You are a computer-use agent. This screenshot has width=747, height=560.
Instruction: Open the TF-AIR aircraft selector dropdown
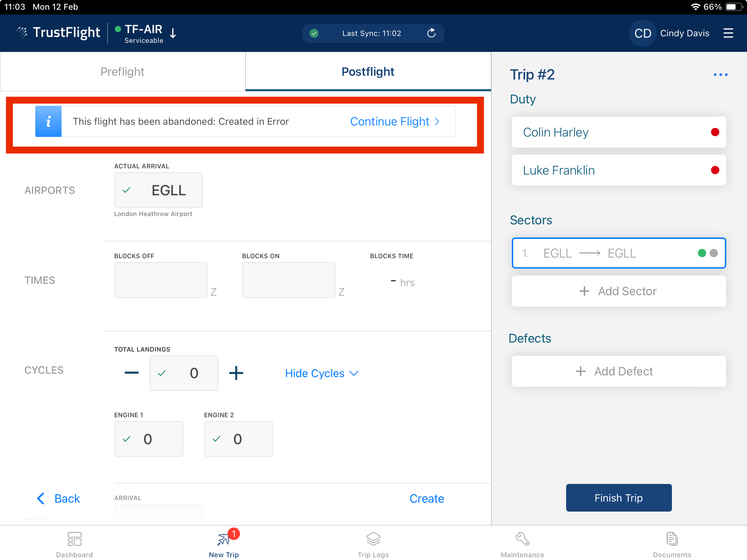173,34
